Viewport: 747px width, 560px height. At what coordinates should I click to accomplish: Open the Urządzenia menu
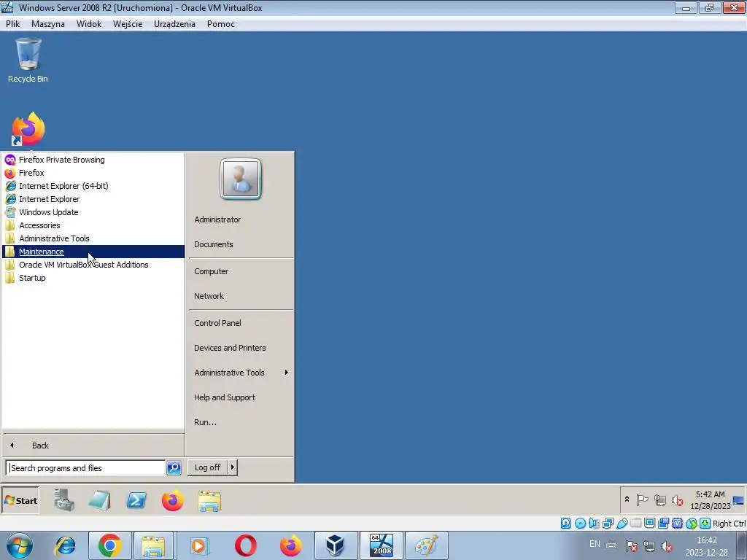point(174,24)
